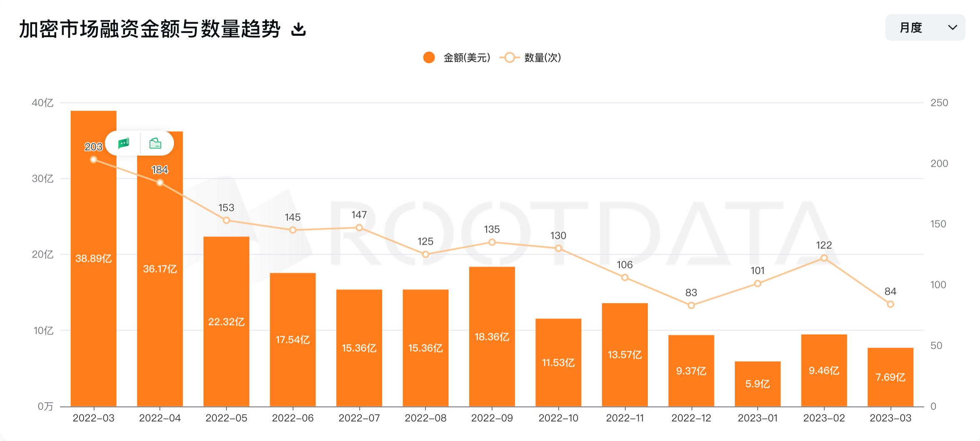Click the 2022-09 x-axis label

tap(492, 418)
